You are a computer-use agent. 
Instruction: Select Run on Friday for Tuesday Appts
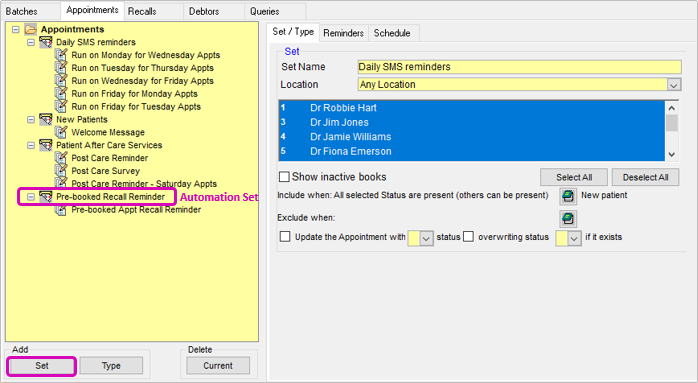point(136,107)
